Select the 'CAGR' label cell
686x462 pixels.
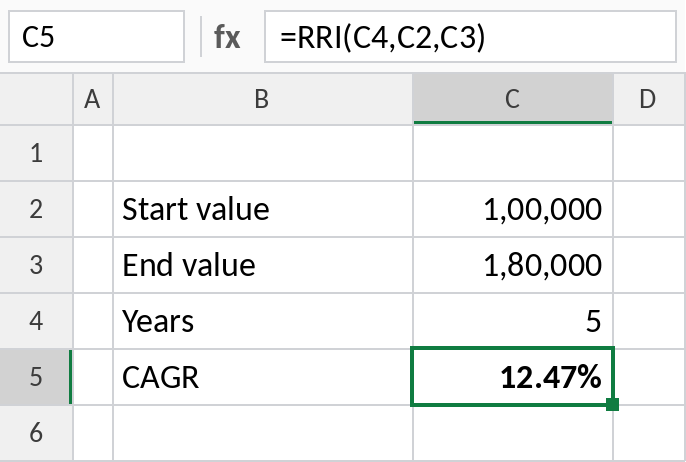(262, 377)
